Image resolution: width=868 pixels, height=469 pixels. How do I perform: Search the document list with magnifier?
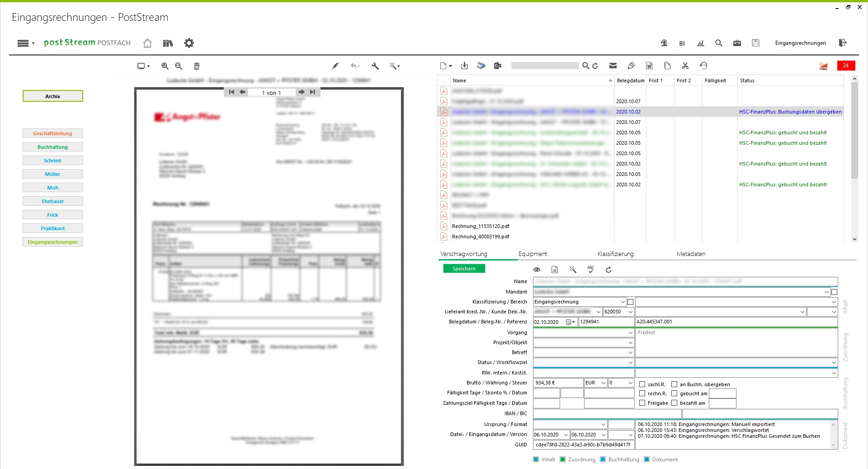click(586, 66)
